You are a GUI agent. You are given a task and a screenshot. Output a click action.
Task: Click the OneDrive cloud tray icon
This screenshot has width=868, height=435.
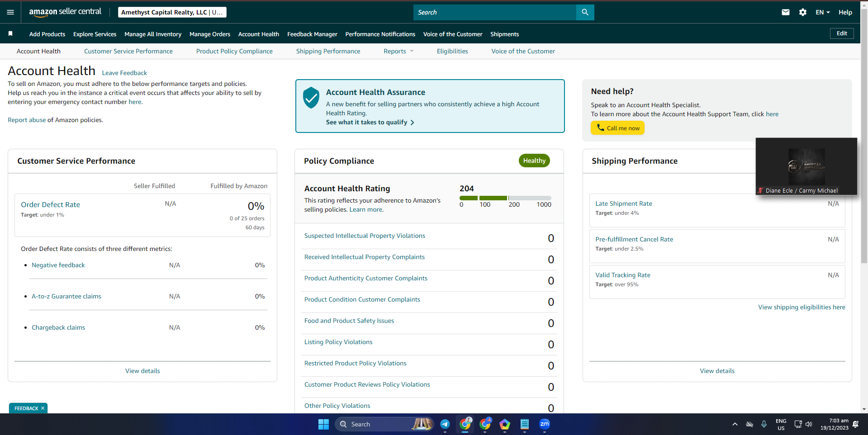pyautogui.click(x=749, y=424)
